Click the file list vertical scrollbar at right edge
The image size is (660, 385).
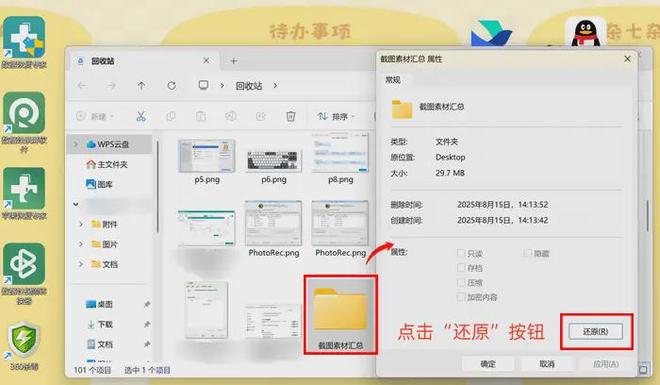(x=647, y=216)
